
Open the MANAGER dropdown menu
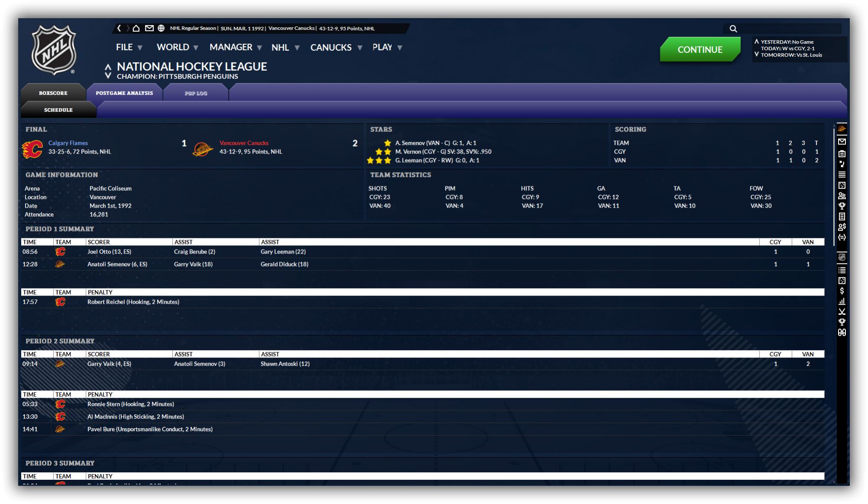tap(235, 47)
